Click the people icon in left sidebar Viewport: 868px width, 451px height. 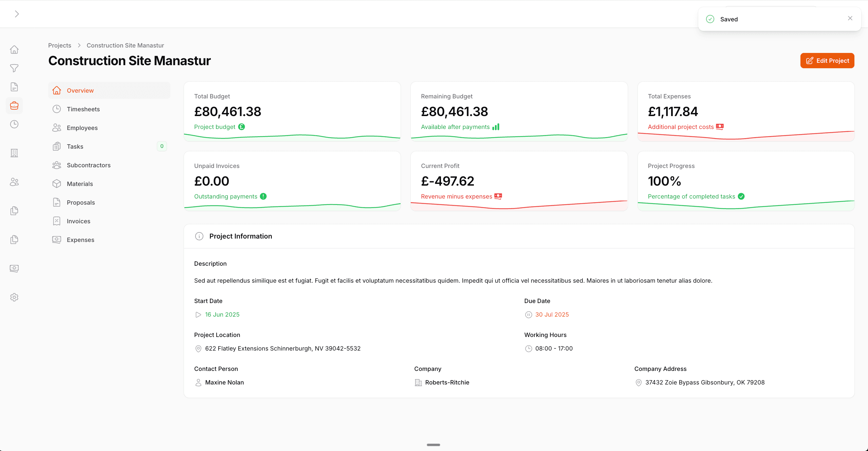(14, 182)
